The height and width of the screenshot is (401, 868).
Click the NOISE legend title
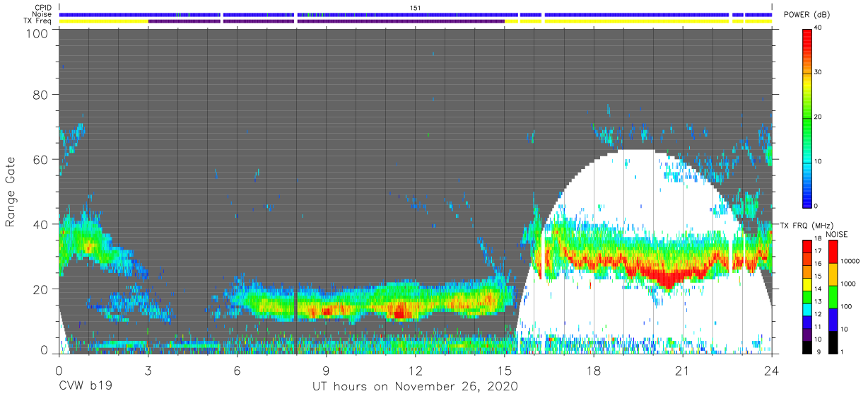pyautogui.click(x=836, y=234)
